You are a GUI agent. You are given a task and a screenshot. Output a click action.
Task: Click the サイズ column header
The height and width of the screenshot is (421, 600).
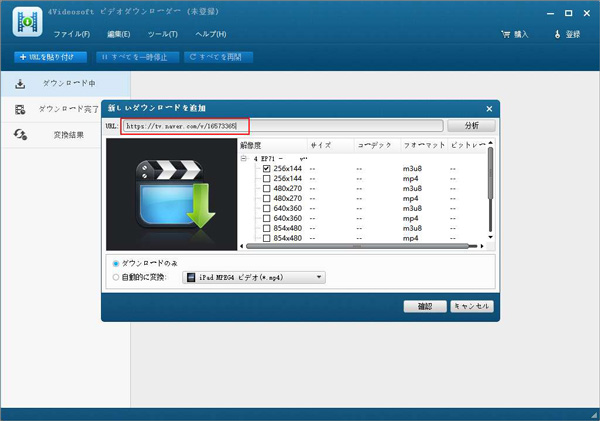tap(331, 145)
